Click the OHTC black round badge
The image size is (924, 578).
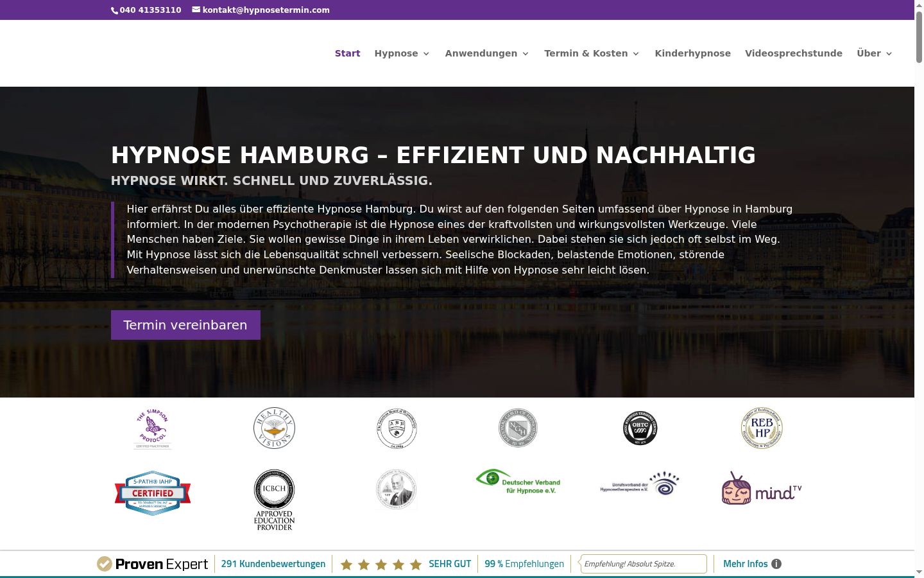(x=640, y=428)
